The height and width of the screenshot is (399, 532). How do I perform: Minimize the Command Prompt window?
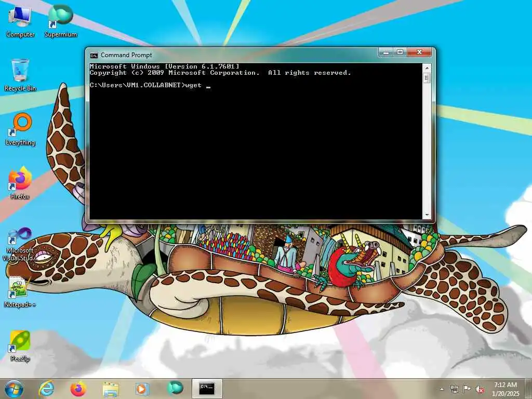[x=386, y=52]
